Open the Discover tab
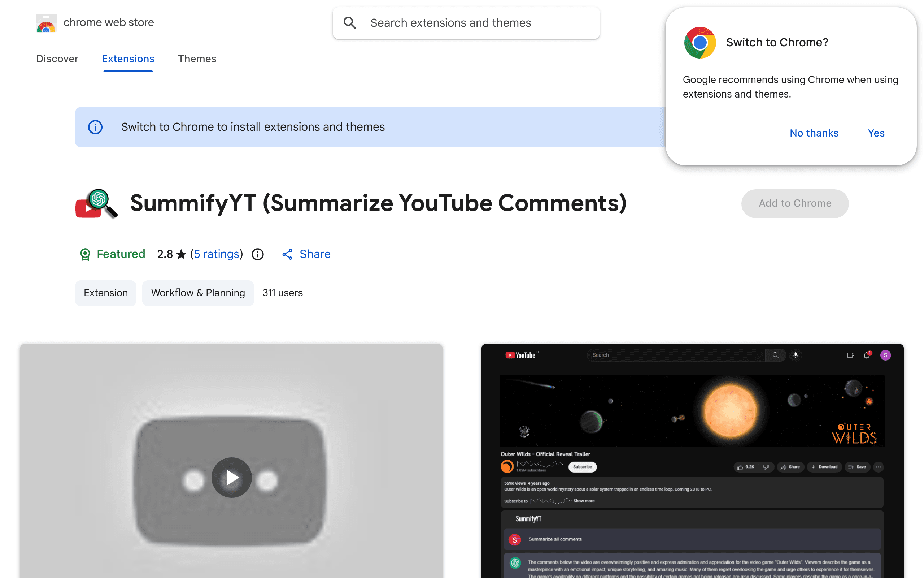 pyautogui.click(x=57, y=59)
